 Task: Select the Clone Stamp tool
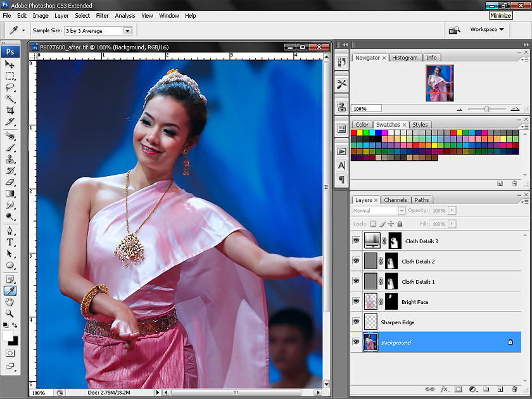coord(10,159)
